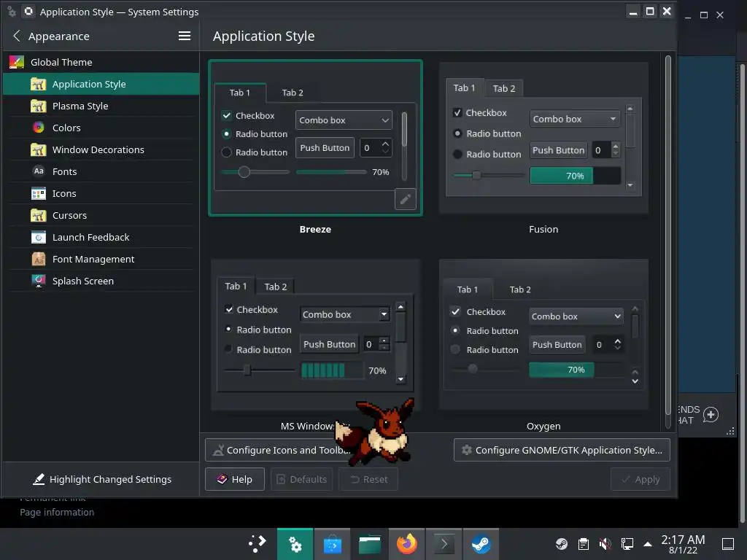The width and height of the screenshot is (747, 560).
Task: Toggle Checkbox in Oxygen preview
Action: 455,311
